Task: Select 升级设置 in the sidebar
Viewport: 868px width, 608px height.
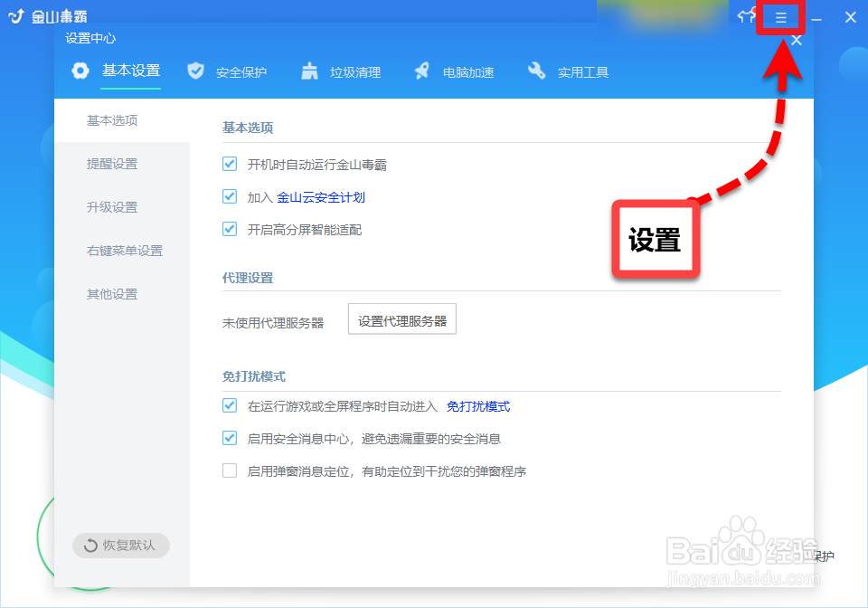Action: (122, 207)
